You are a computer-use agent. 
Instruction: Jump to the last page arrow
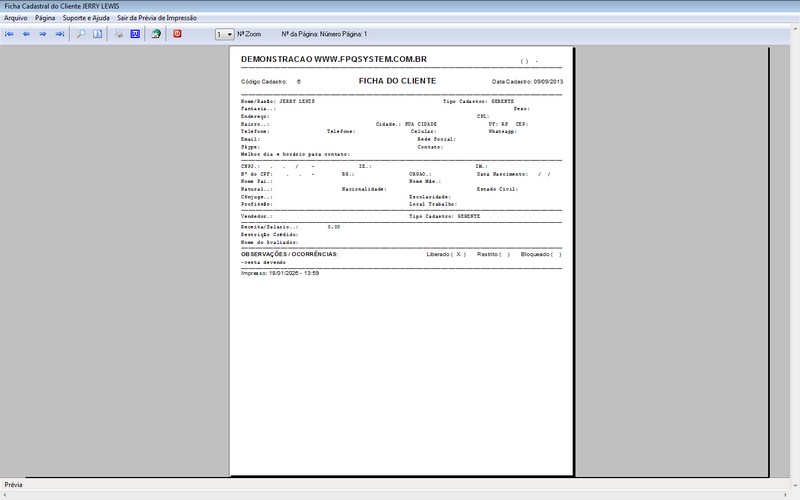tap(60, 34)
